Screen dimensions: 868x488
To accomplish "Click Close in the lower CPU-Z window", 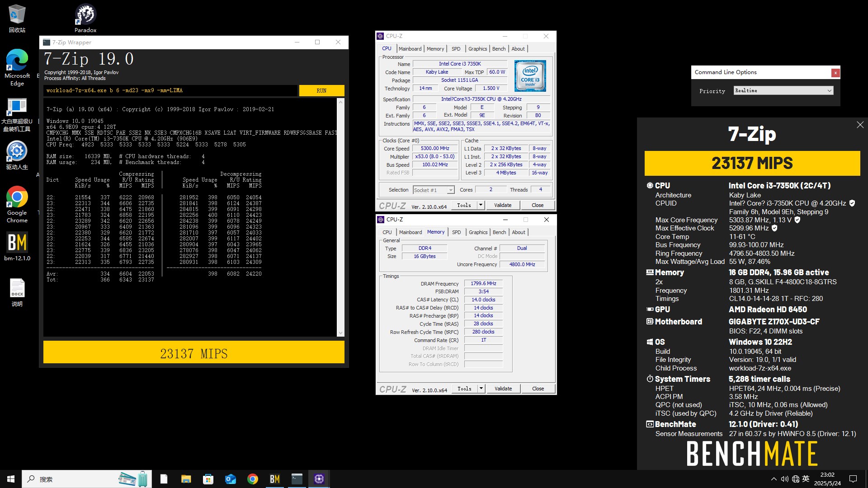I will pos(538,389).
